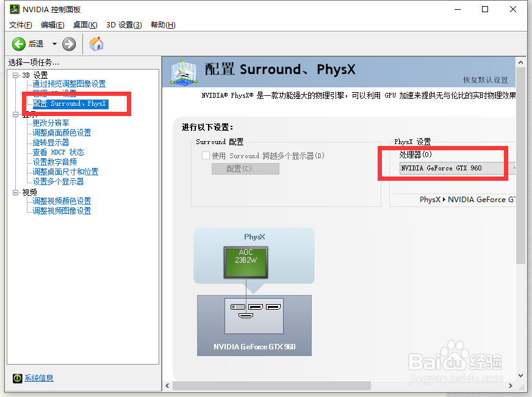The image size is (532, 397).
Task: Select 调整视频图像设置 task
Action: coord(62,211)
